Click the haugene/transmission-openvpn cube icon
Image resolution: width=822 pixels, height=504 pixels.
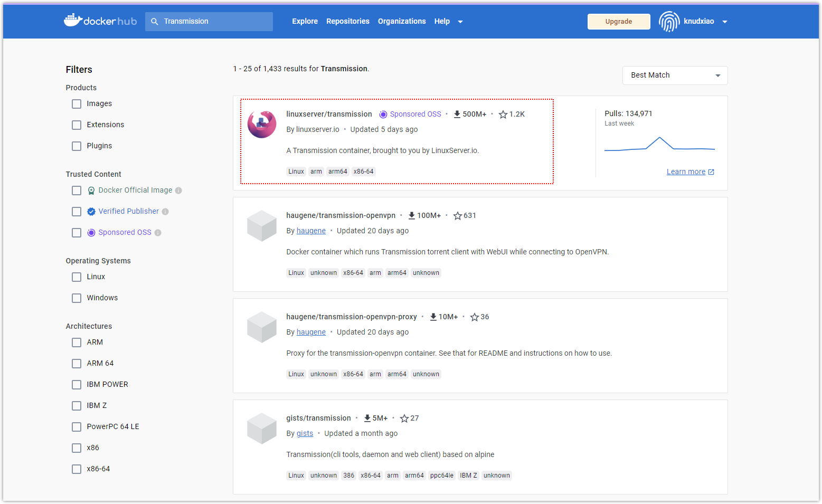coord(262,226)
